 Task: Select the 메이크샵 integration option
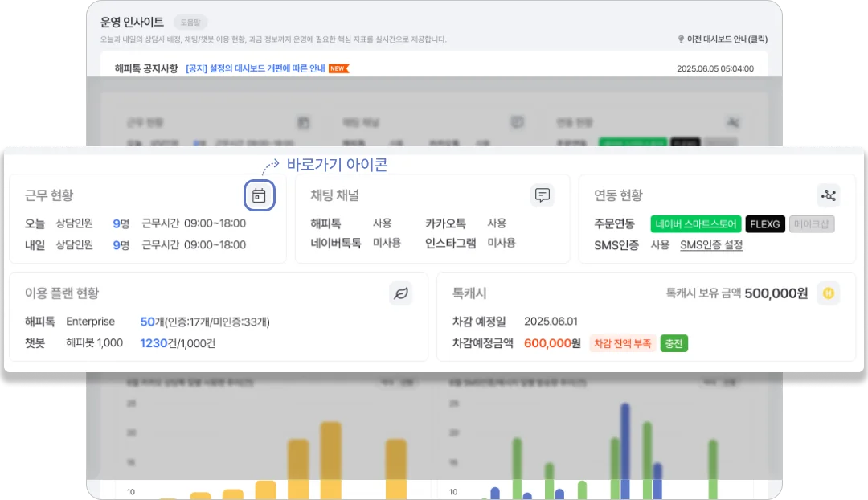[813, 223]
